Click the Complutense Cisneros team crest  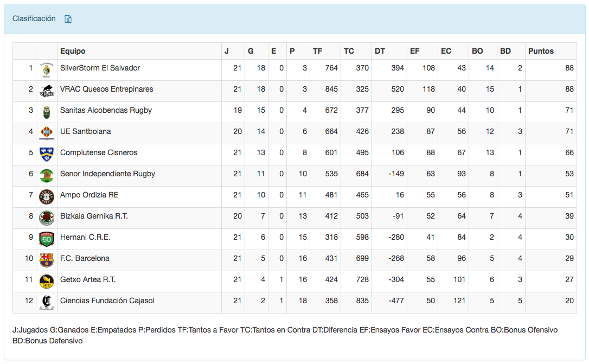coord(47,155)
